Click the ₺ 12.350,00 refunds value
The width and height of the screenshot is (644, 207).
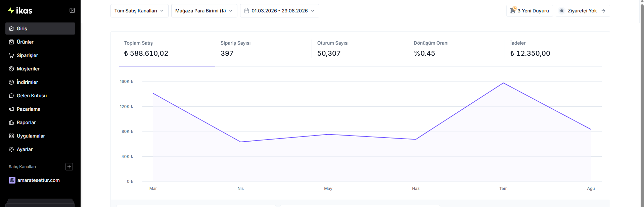(x=530, y=53)
